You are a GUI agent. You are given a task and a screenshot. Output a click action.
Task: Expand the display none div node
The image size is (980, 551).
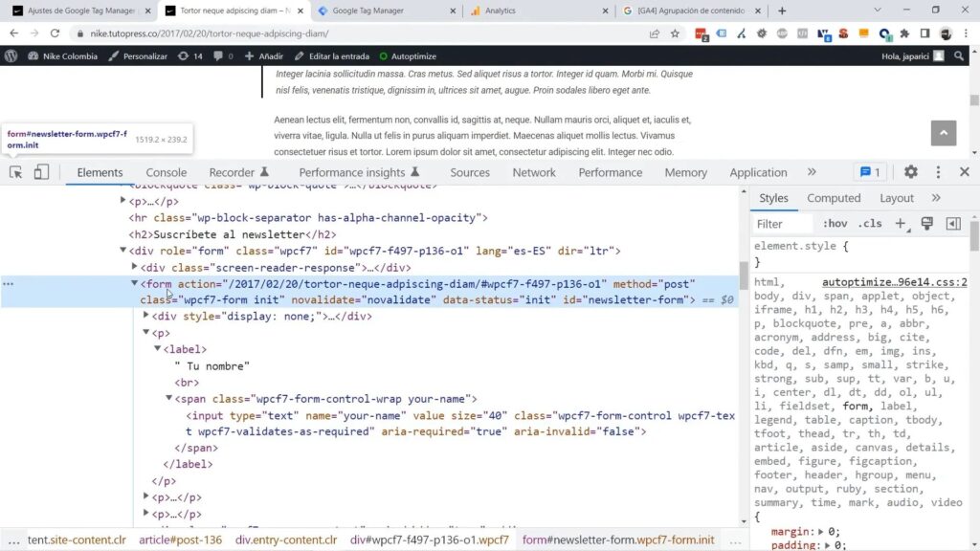tap(146, 316)
